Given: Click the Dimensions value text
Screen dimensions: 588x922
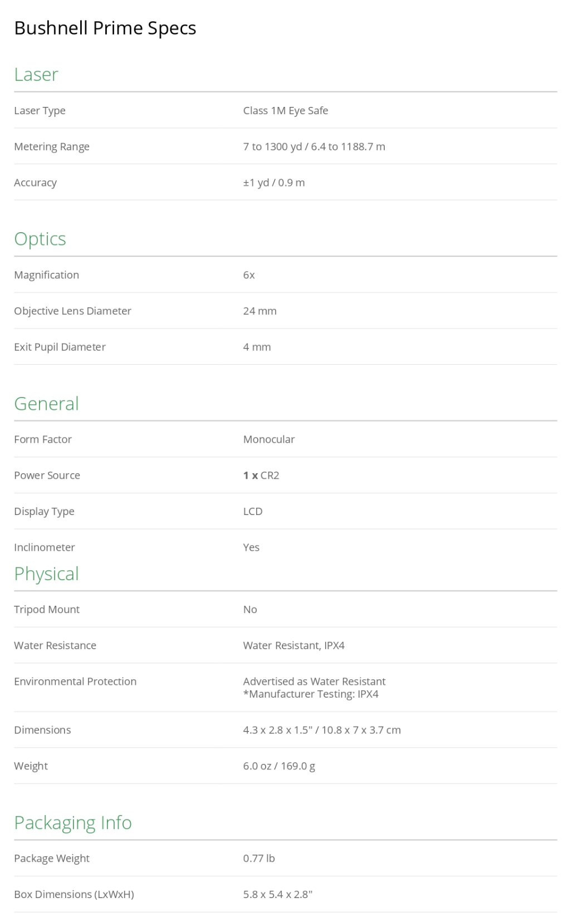Looking at the screenshot, I should click(321, 730).
